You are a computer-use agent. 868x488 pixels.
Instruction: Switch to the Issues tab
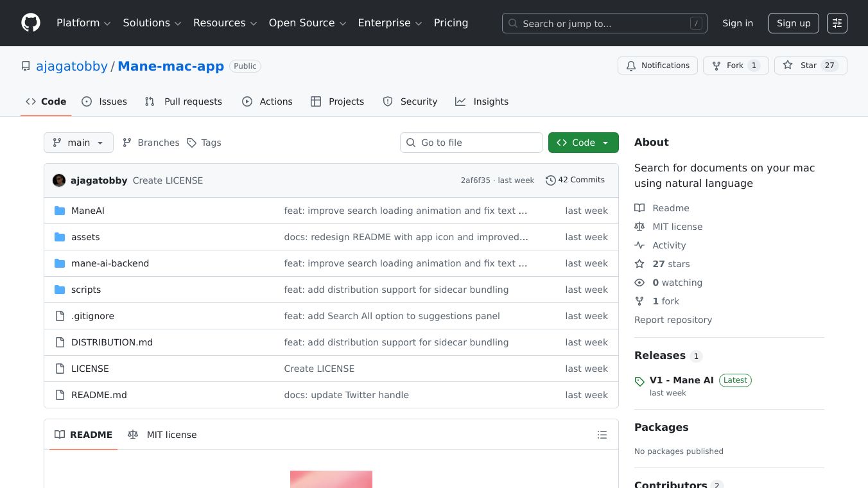tap(105, 101)
